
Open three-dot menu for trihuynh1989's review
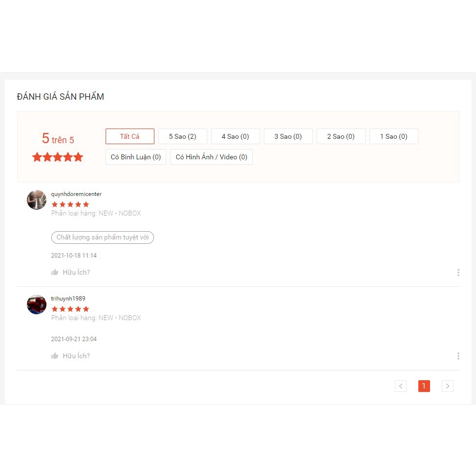pyautogui.click(x=458, y=356)
